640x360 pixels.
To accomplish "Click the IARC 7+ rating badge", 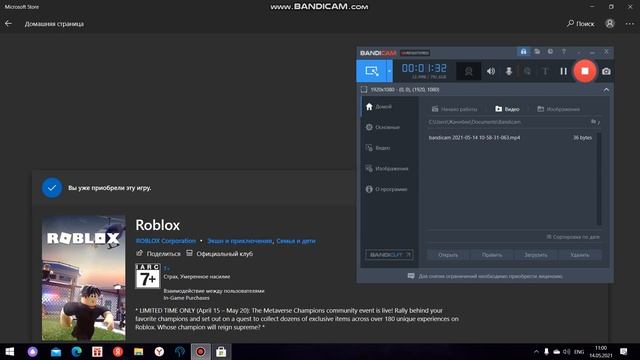I will pyautogui.click(x=148, y=276).
